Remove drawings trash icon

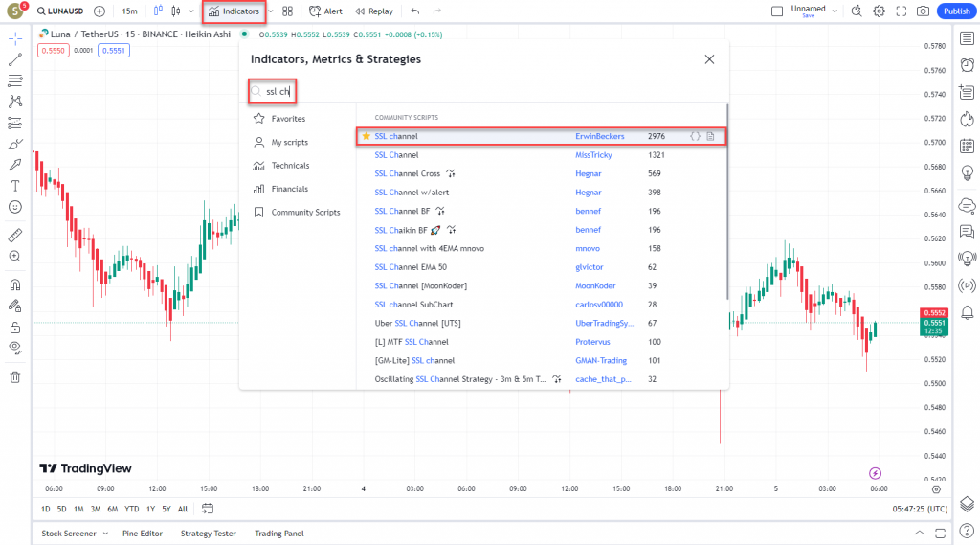15,377
